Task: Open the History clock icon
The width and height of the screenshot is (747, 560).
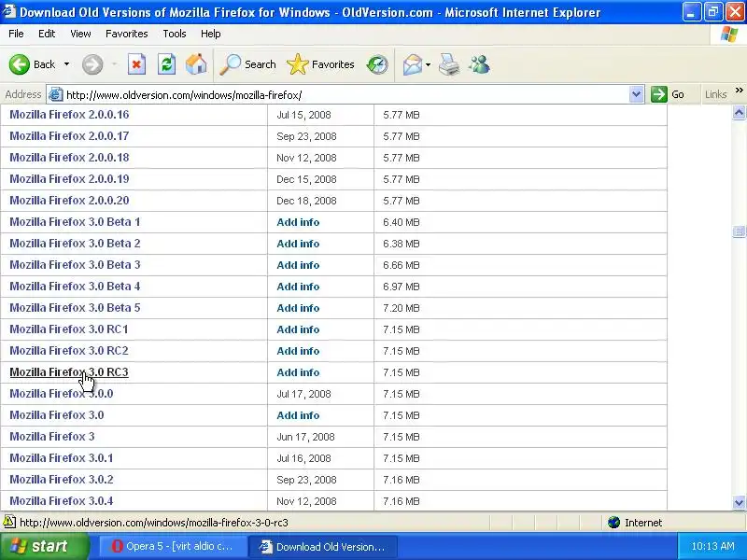Action: tap(377, 64)
